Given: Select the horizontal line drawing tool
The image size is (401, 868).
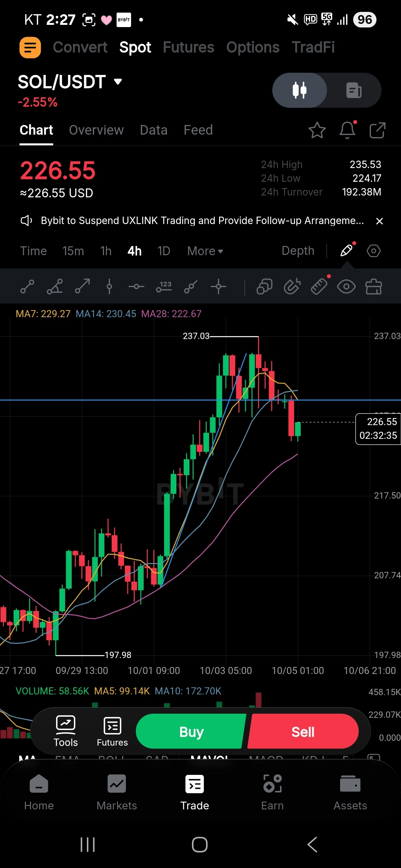Looking at the screenshot, I should point(136,287).
